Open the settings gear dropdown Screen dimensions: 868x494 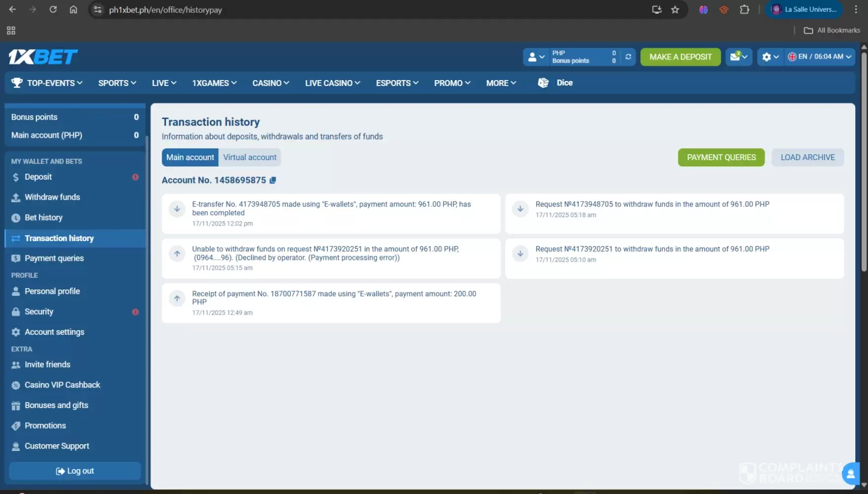(770, 57)
